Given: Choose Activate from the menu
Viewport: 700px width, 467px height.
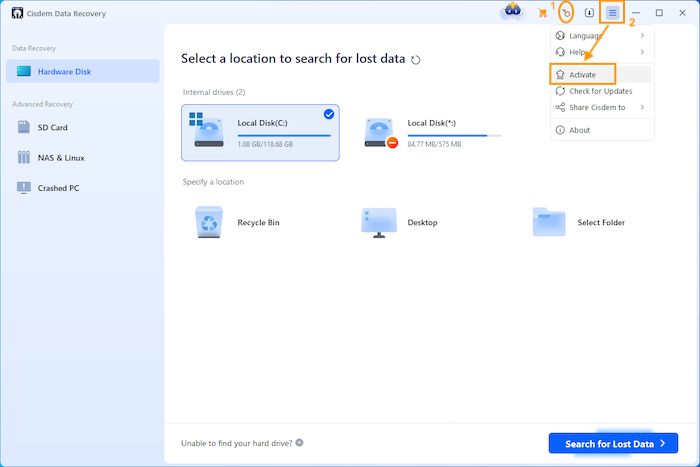Looking at the screenshot, I should coord(583,75).
